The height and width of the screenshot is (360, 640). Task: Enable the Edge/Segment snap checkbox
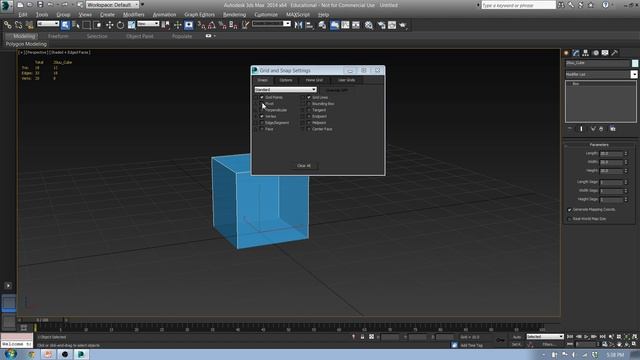click(262, 123)
